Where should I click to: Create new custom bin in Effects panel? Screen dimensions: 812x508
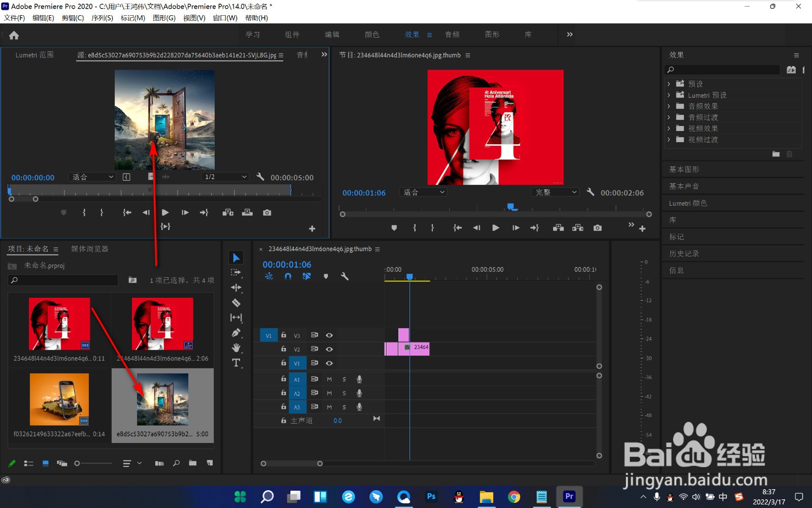point(776,154)
